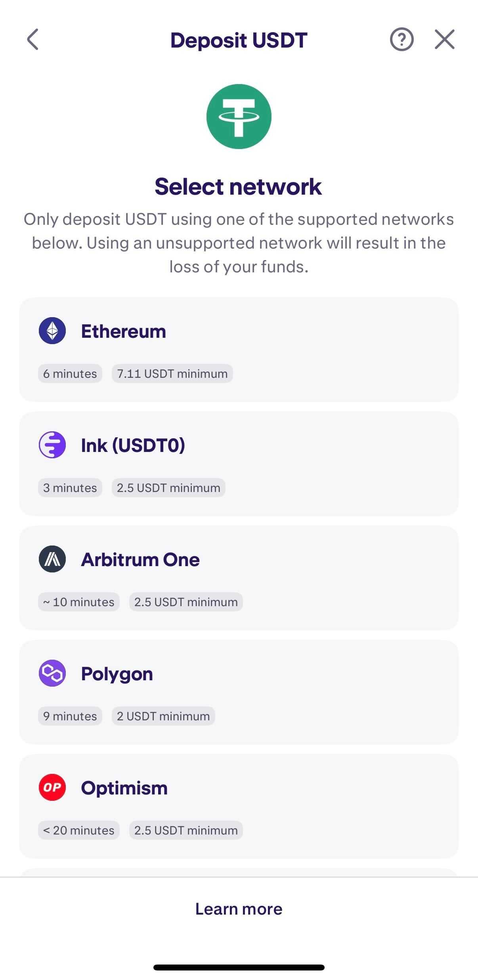This screenshot has width=478, height=980.
Task: Tap the Polygon network icon
Action: pos(52,673)
